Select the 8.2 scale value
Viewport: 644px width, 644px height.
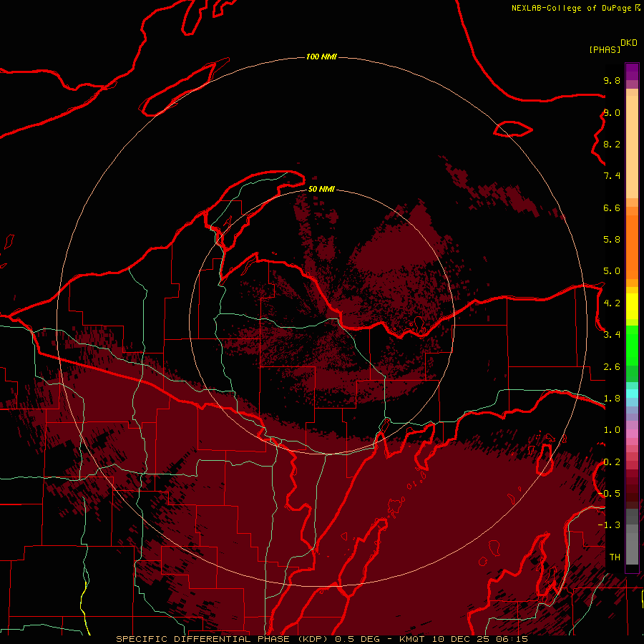[612, 144]
